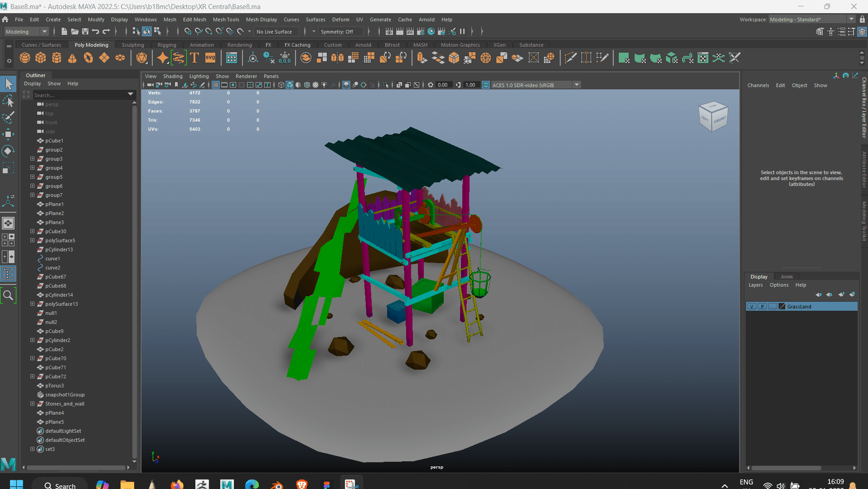Activate the Select tool arrow in toolbox

tap(9, 84)
